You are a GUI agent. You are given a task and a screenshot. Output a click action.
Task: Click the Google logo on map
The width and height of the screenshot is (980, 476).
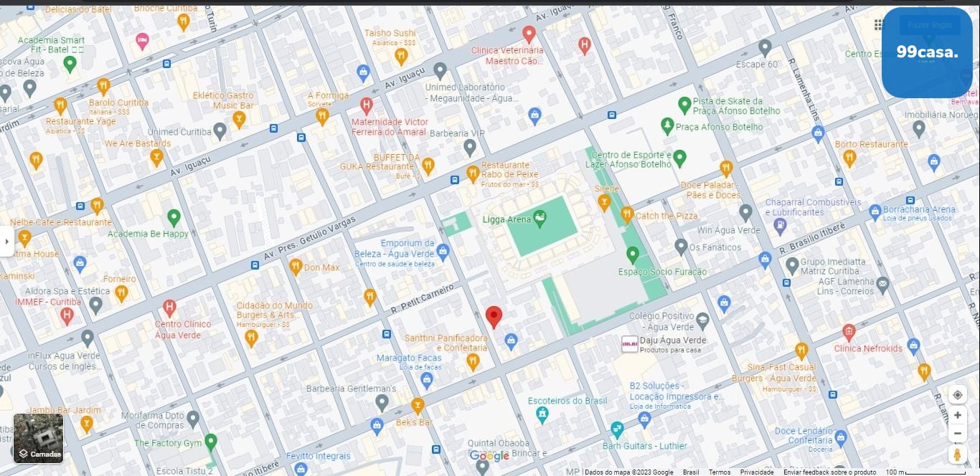(x=489, y=456)
